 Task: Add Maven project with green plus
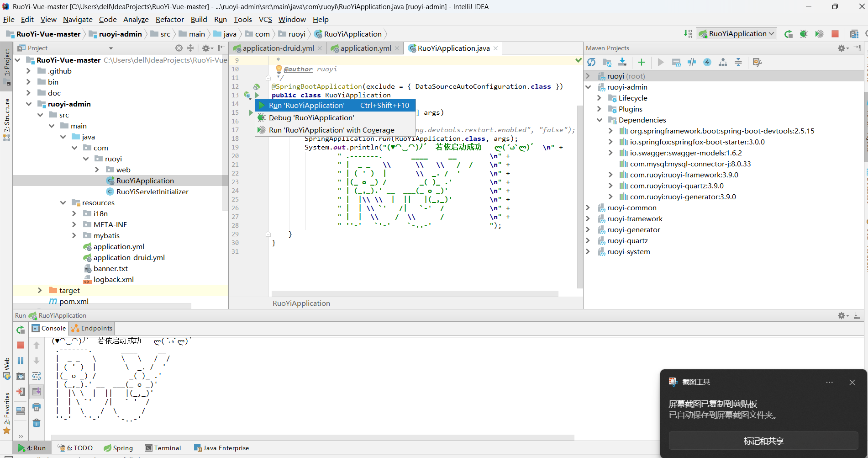(642, 62)
